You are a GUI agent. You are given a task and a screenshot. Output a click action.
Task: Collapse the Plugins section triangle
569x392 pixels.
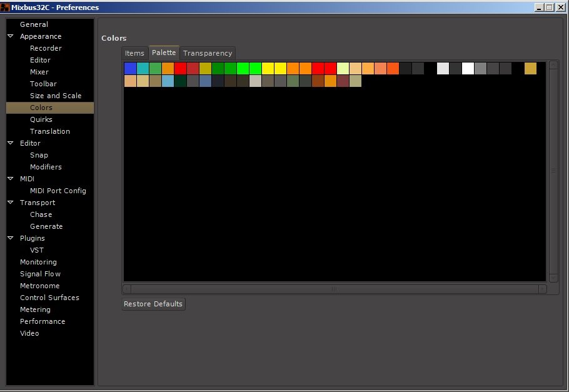pyautogui.click(x=11, y=238)
